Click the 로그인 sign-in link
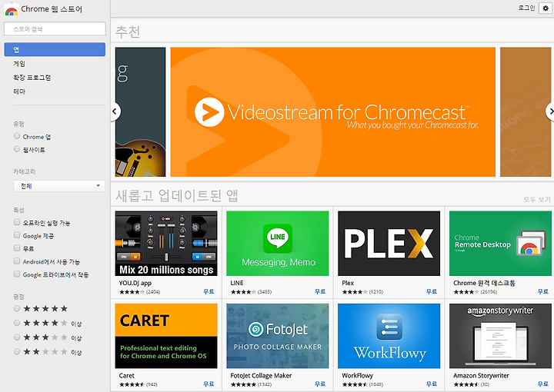 pyautogui.click(x=526, y=8)
